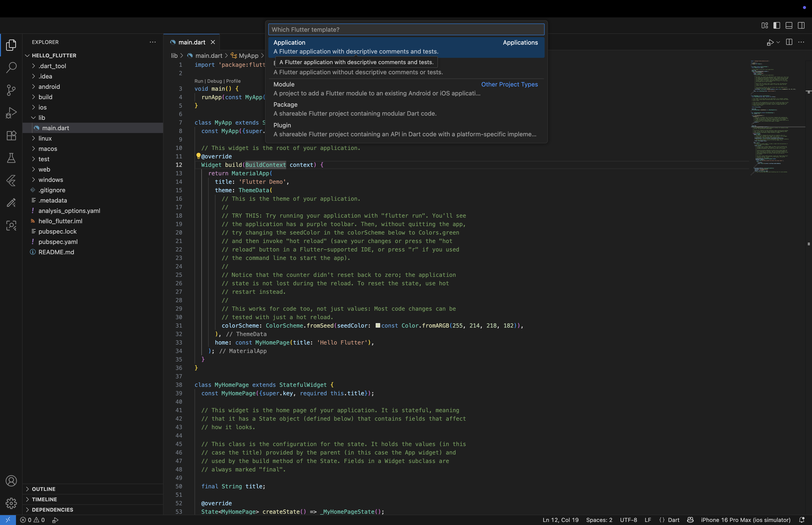The height and width of the screenshot is (525, 812).
Task: Choose the template without descriptive comments or tests
Action: 406,68
